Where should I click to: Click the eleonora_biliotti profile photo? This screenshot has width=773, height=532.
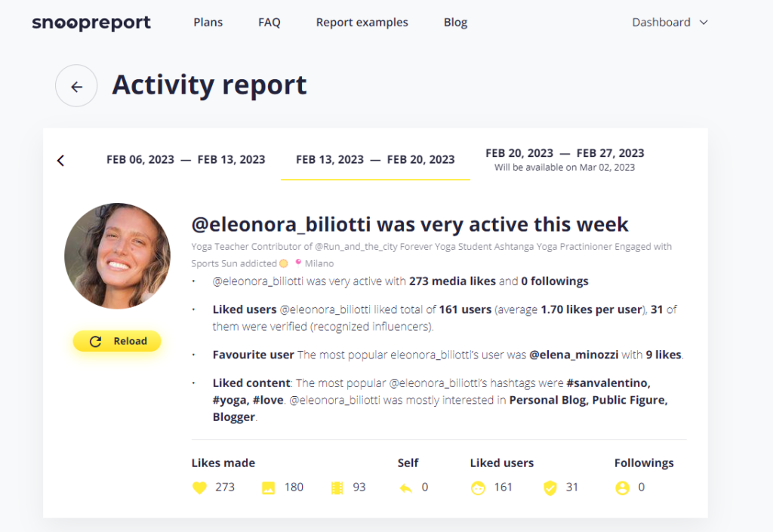117,256
